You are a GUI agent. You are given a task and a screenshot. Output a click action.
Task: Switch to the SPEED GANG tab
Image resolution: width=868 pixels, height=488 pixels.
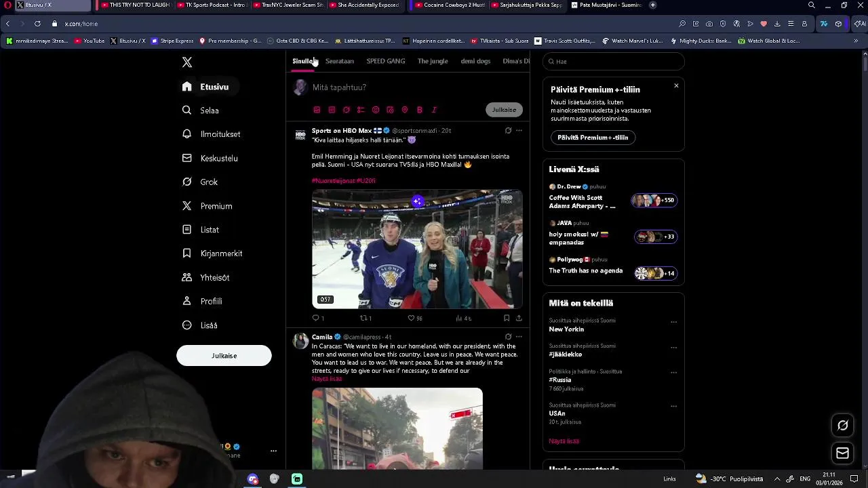[386, 61]
